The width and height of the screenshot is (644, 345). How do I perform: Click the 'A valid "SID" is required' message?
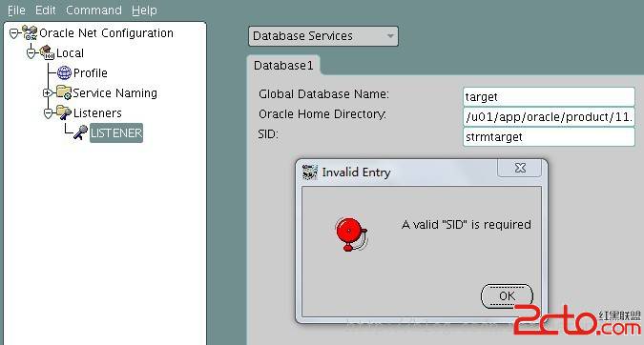(x=467, y=224)
